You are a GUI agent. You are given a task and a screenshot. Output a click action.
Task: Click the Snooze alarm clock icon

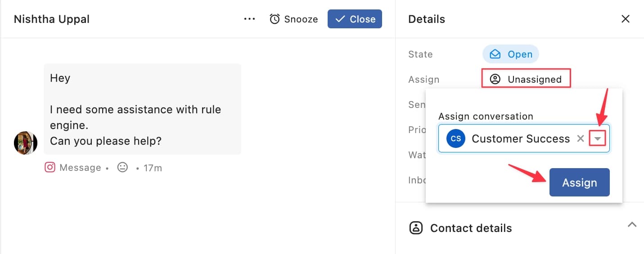click(x=275, y=19)
